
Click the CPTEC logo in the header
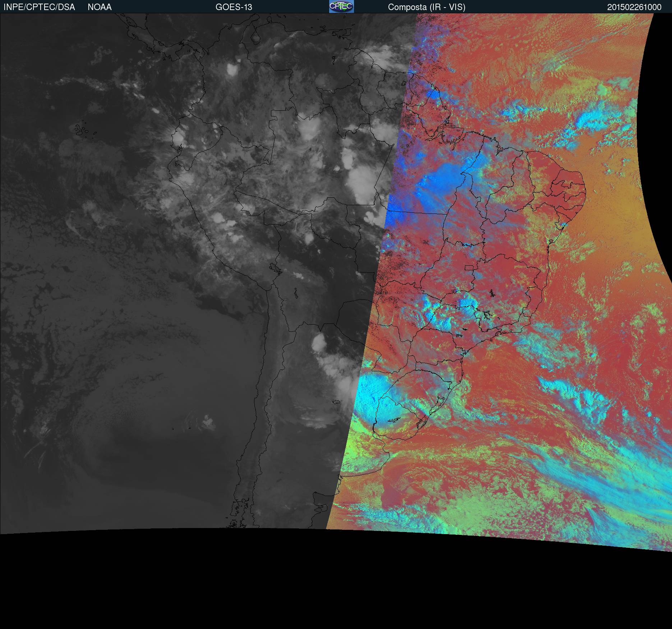(341, 6)
